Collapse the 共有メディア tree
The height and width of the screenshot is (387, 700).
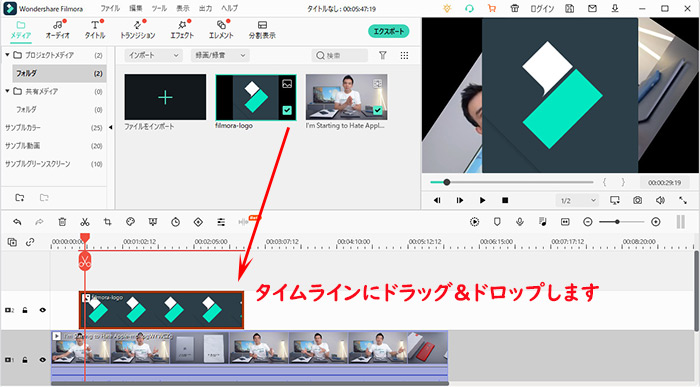pos(8,91)
